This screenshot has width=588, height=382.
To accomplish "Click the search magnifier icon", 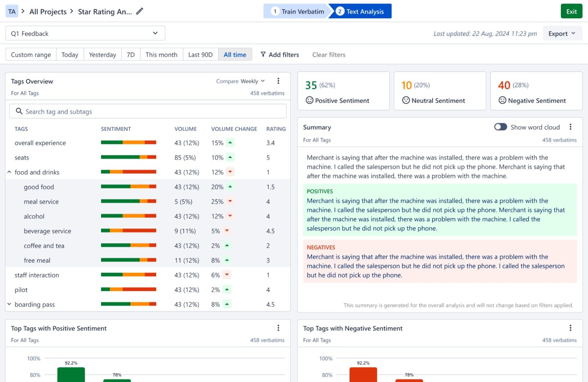I will pos(19,111).
